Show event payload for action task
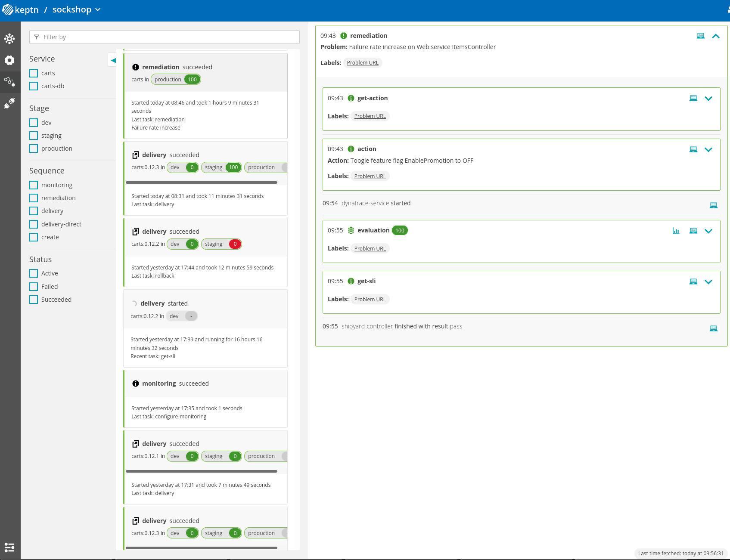This screenshot has height=560, width=730. click(x=693, y=149)
